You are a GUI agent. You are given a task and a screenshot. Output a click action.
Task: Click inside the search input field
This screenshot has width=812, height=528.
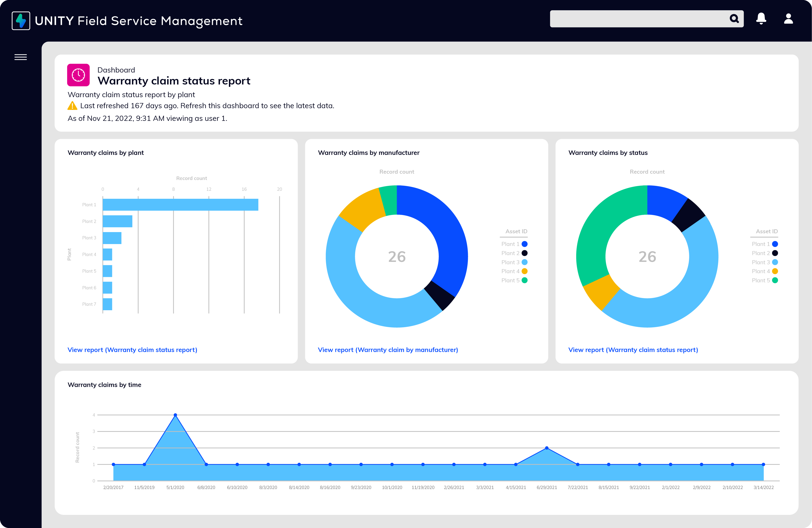click(641, 19)
